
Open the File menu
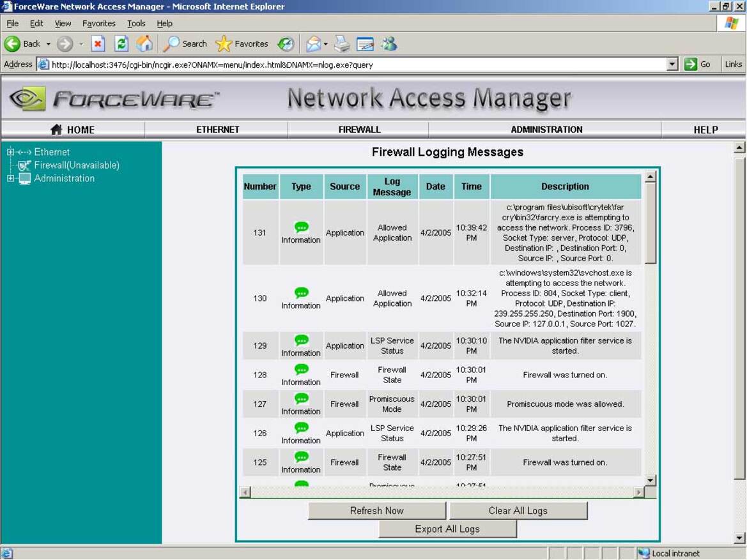(x=12, y=24)
